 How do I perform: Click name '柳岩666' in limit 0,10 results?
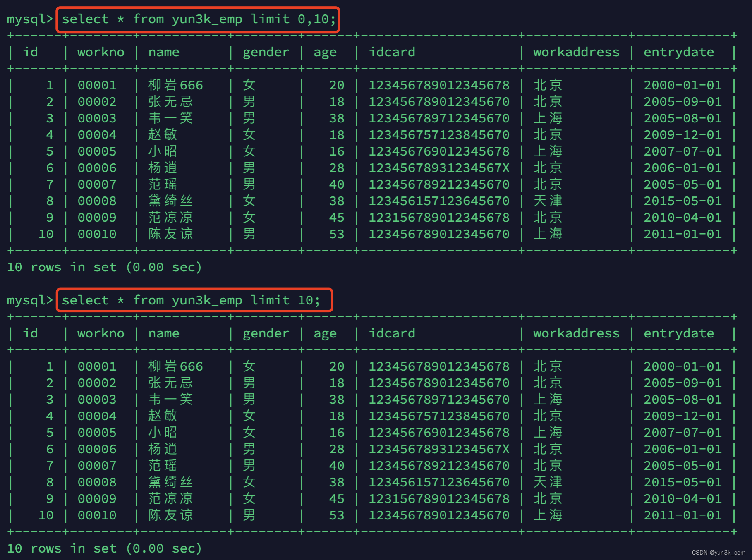(x=176, y=85)
